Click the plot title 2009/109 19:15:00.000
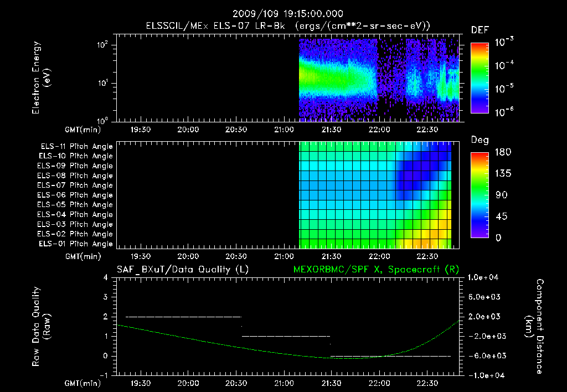The width and height of the screenshot is (567, 392). [x=287, y=14]
